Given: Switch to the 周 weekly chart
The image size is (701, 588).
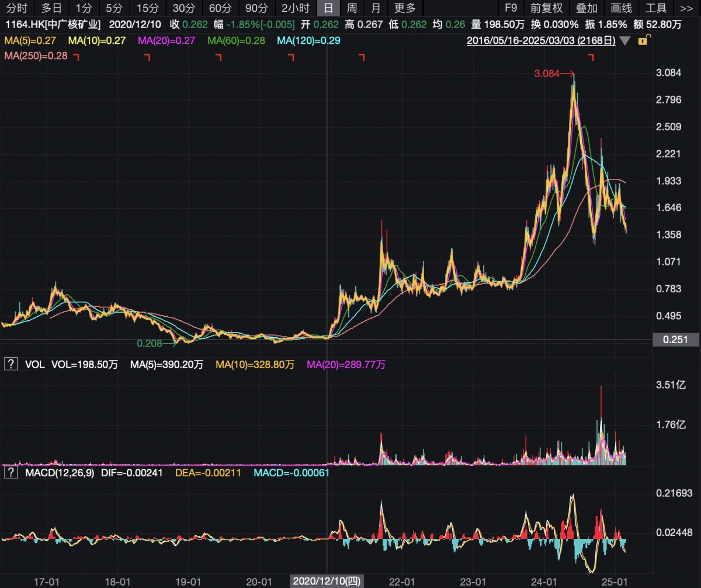Looking at the screenshot, I should tap(352, 8).
